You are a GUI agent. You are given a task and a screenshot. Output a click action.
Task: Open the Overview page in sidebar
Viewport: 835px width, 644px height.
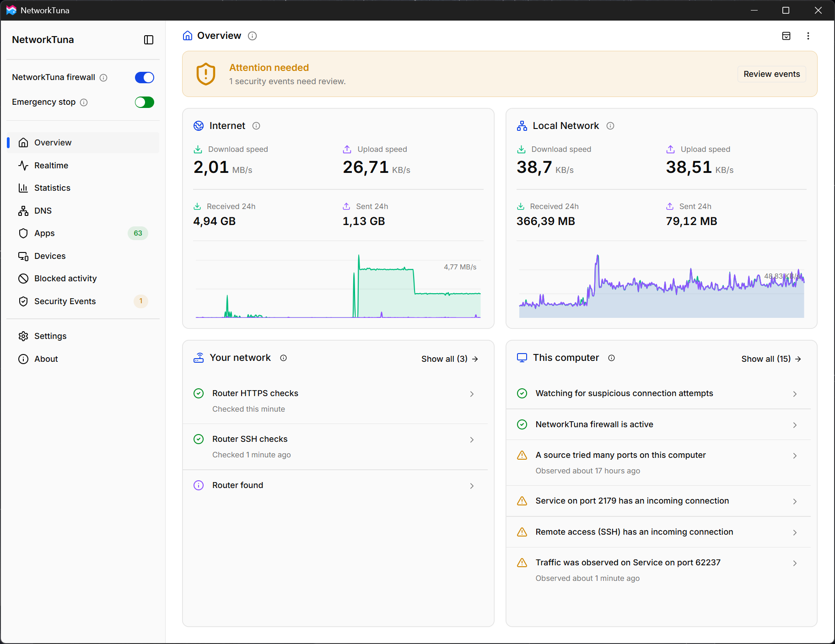83,143
